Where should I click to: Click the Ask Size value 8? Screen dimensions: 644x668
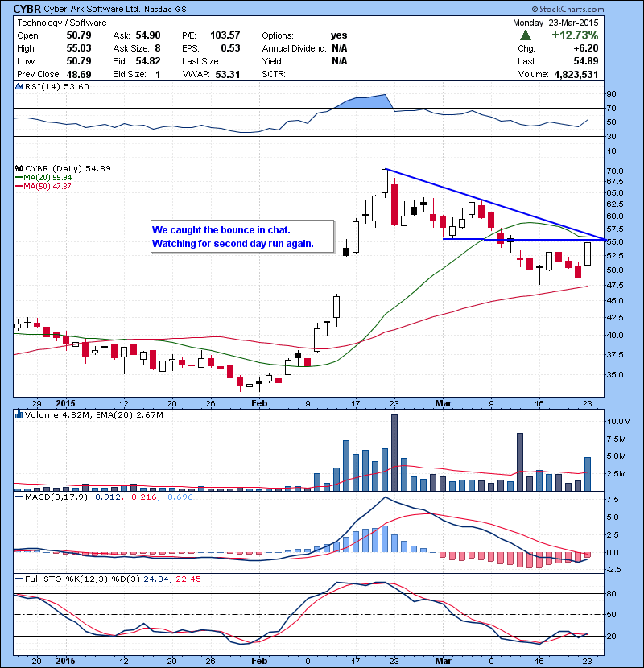point(158,48)
